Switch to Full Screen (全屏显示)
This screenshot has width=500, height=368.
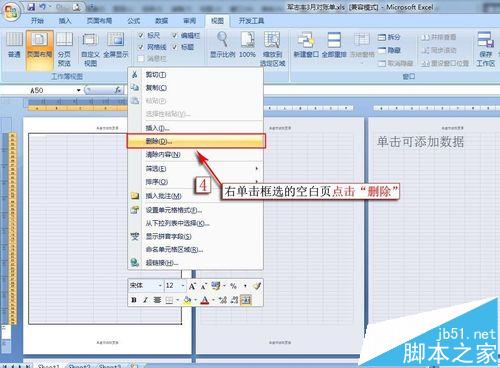point(116,45)
